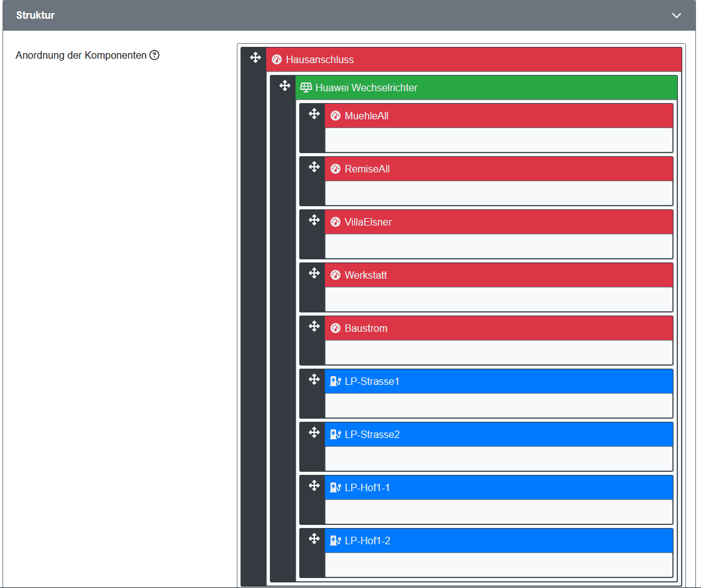Viewport: 701px width, 588px height.
Task: Click the move handle for LP-Hof1-2
Action: pos(314,539)
